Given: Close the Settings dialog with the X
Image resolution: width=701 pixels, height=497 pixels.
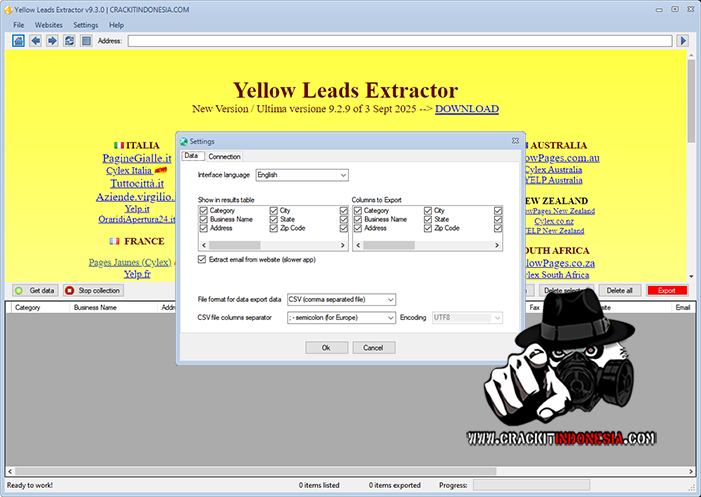Looking at the screenshot, I should click(515, 141).
